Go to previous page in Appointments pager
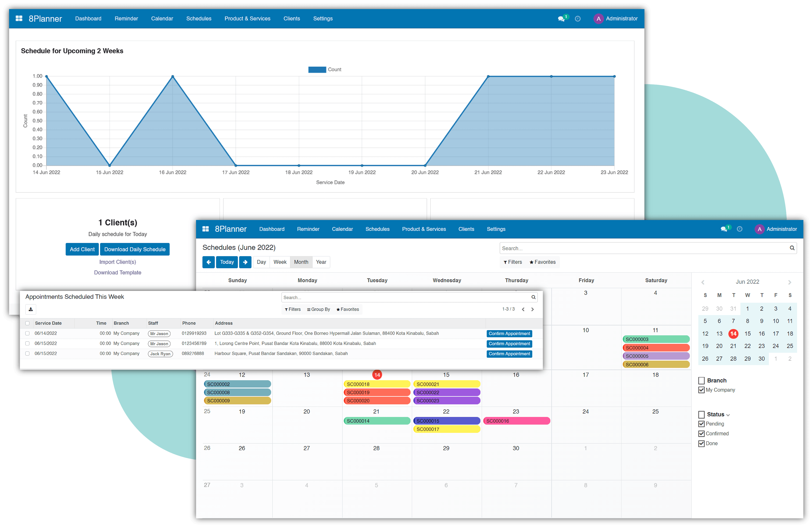This screenshot has height=527, width=812. 523,309
